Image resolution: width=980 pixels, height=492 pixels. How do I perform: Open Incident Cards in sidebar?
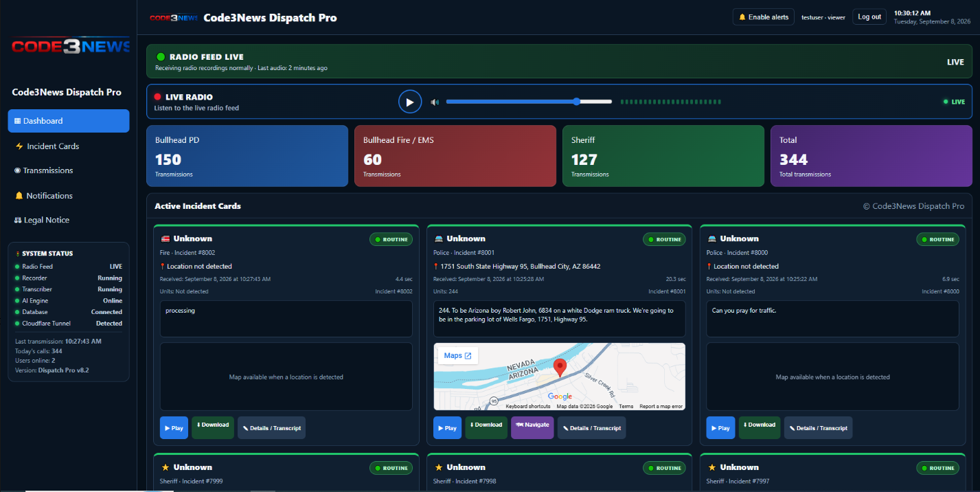tap(69, 146)
